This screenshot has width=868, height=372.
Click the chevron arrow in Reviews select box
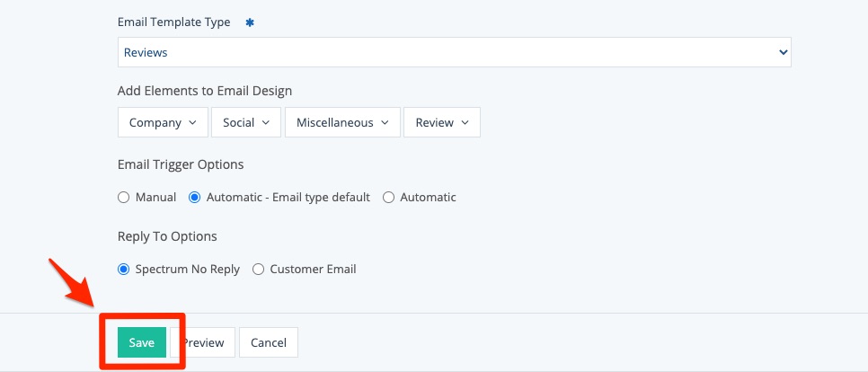click(x=781, y=53)
